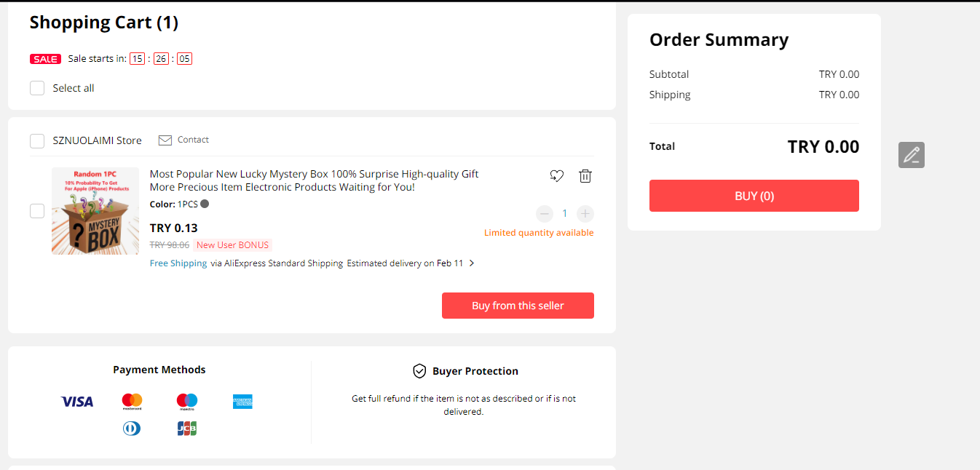Expand shipping options chevron arrow

[472, 263]
